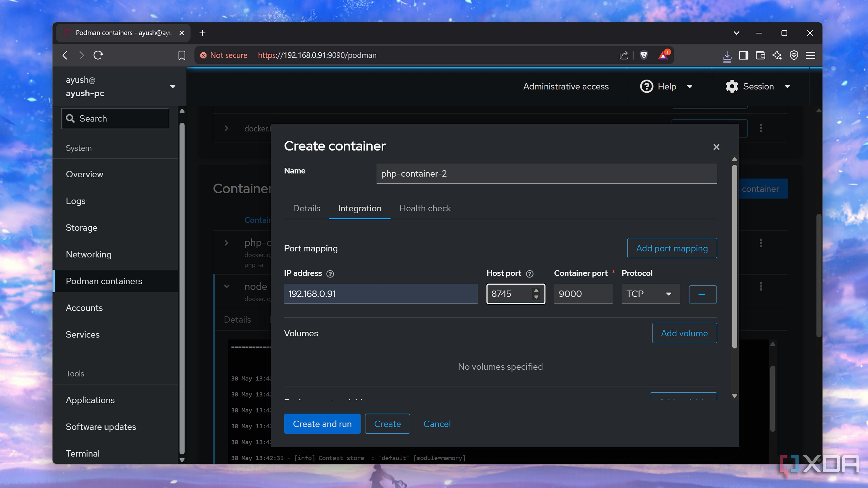The width and height of the screenshot is (868, 488).
Task: Click the Add volume button
Action: tap(684, 333)
